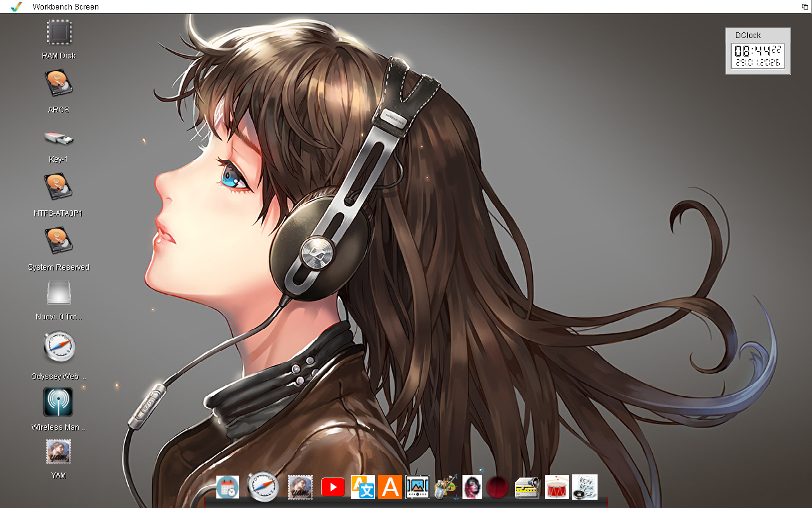
Task: Click the Nuovi mail notification icon
Action: [x=59, y=293]
